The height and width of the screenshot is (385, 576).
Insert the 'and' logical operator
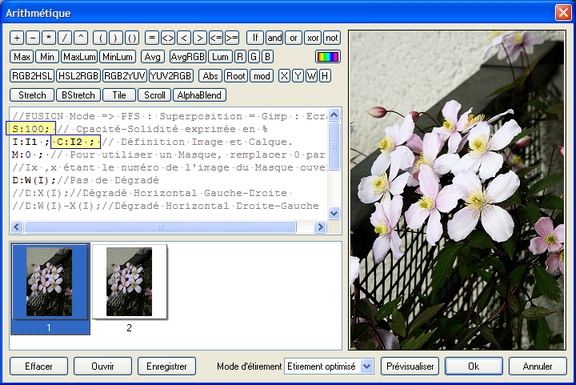[x=274, y=38]
